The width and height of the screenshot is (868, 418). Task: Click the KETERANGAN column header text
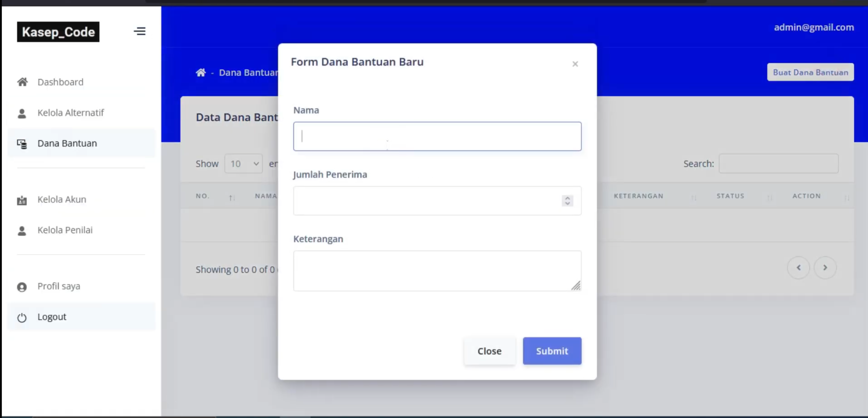click(639, 196)
